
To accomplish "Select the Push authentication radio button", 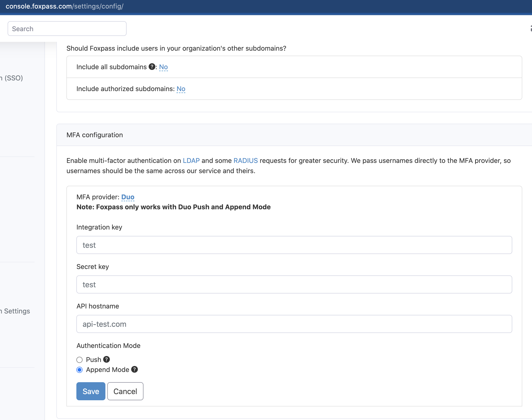I will (79, 360).
